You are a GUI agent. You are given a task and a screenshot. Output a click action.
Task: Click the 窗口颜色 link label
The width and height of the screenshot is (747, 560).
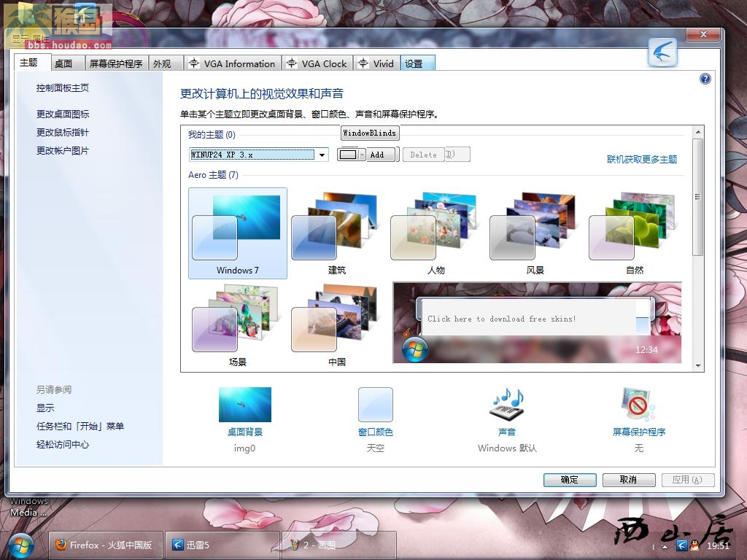[376, 432]
